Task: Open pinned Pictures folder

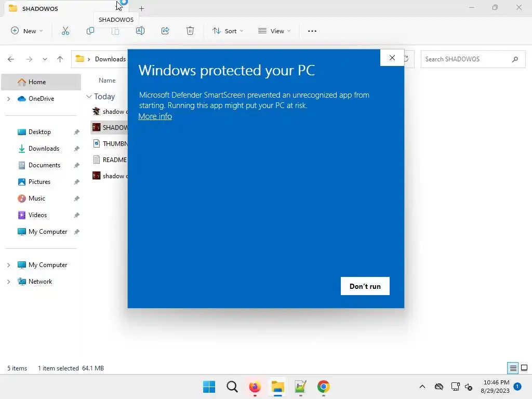Action: click(x=39, y=181)
